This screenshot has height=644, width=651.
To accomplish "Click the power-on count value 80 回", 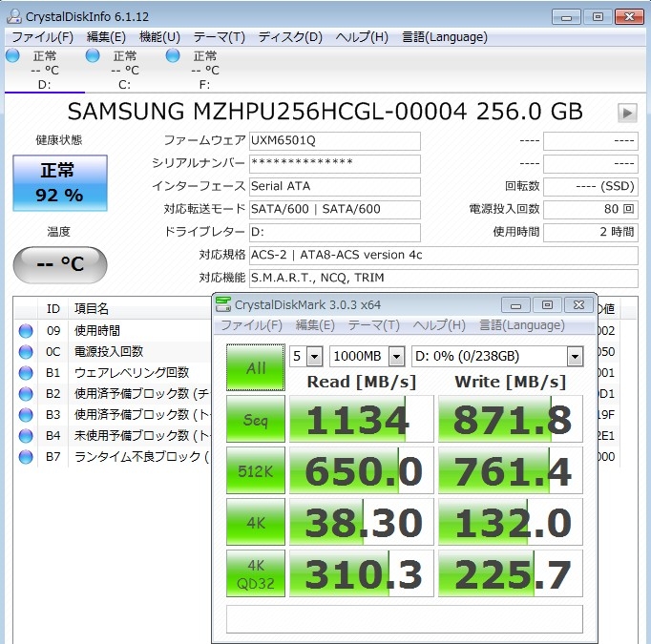I will click(590, 209).
